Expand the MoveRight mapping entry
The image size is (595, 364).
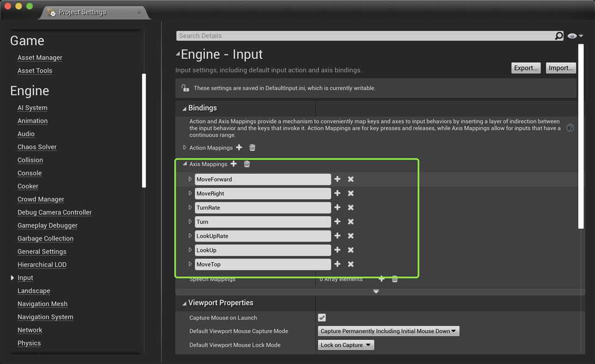(190, 193)
